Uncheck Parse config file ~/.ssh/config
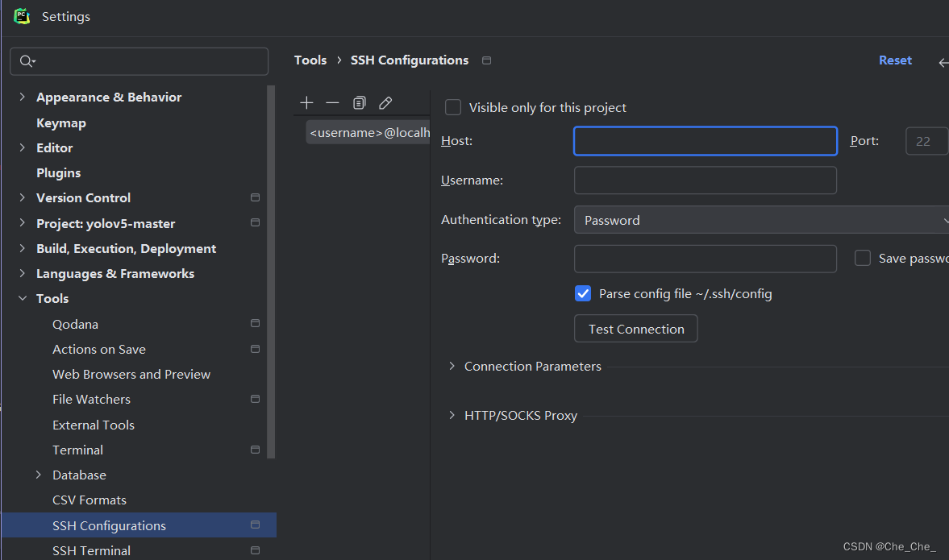949x560 pixels. 583,294
